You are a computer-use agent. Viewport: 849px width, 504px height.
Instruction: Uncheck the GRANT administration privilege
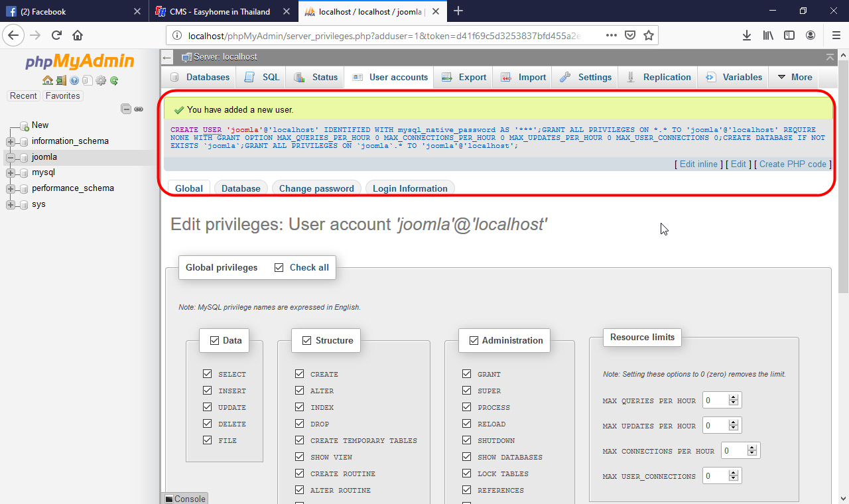466,373
